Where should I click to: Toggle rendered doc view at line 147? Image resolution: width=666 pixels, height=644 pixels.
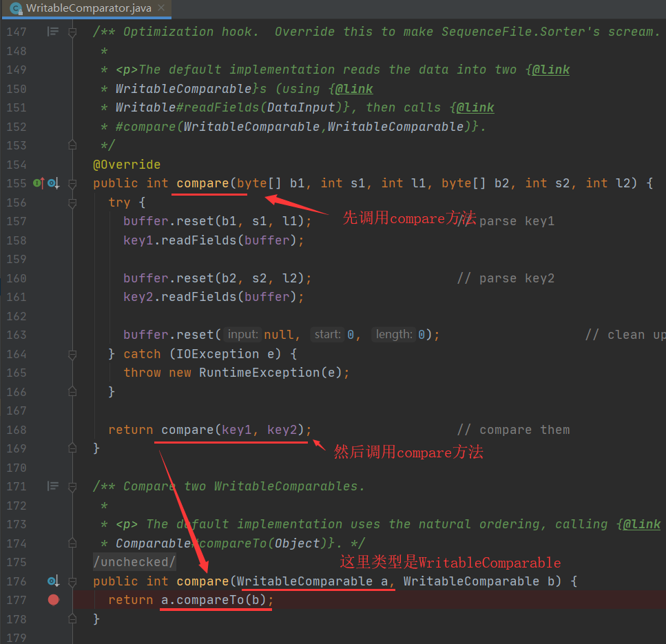pyautogui.click(x=52, y=32)
